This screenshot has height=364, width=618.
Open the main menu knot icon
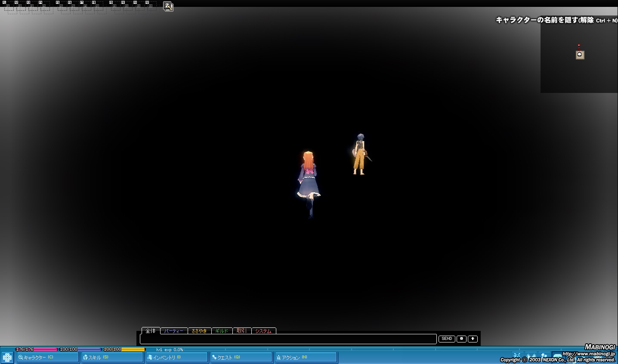(x=7, y=358)
